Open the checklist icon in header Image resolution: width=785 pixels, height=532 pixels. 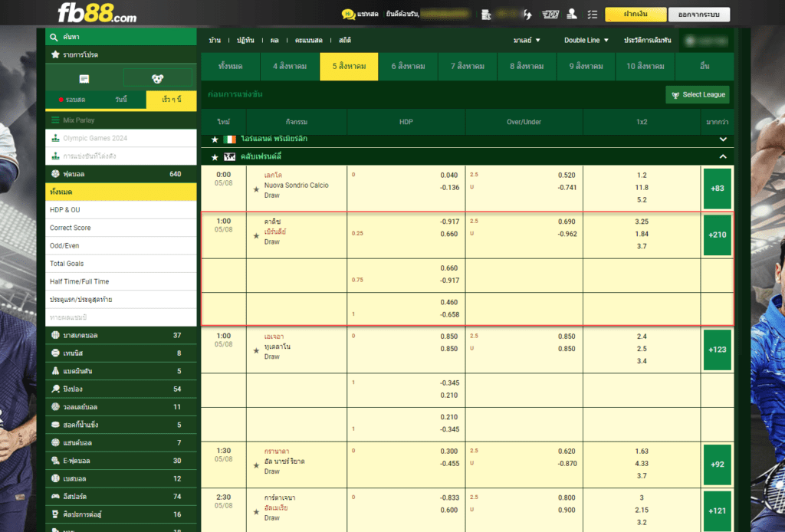click(593, 15)
